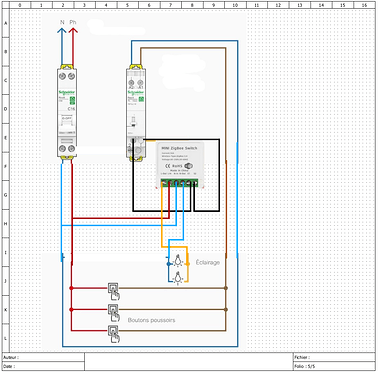Click the Date field in title block

43,366
